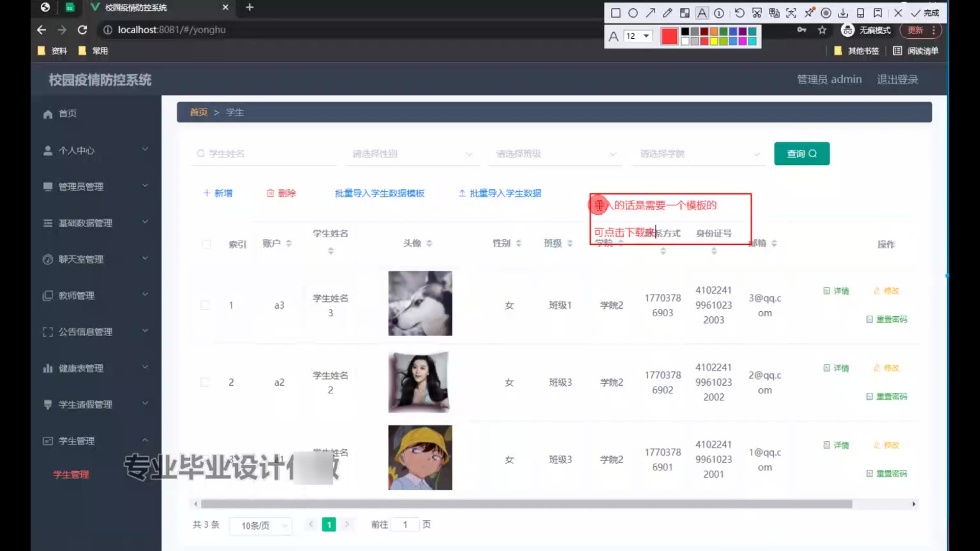Choose the pencil freehand tool

(x=668, y=13)
